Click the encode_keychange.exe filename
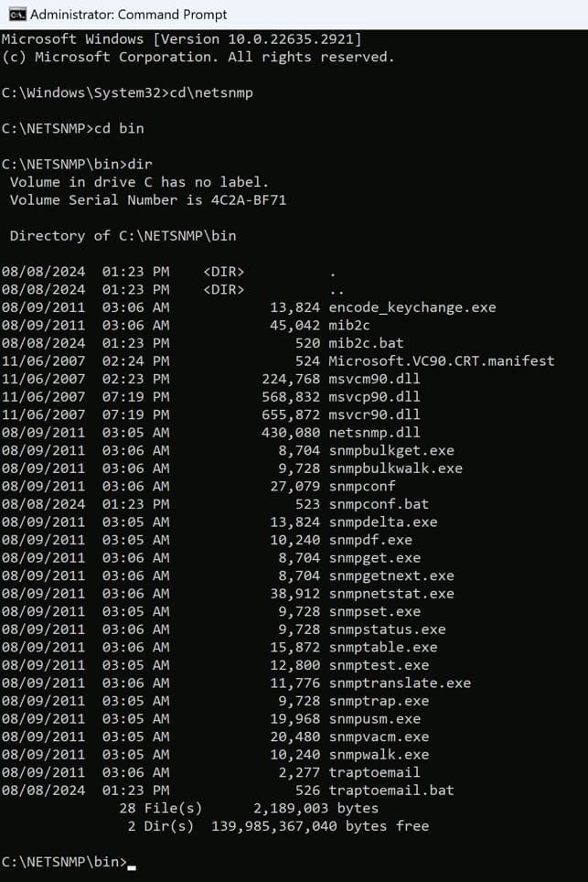This screenshot has width=588, height=882. [412, 307]
